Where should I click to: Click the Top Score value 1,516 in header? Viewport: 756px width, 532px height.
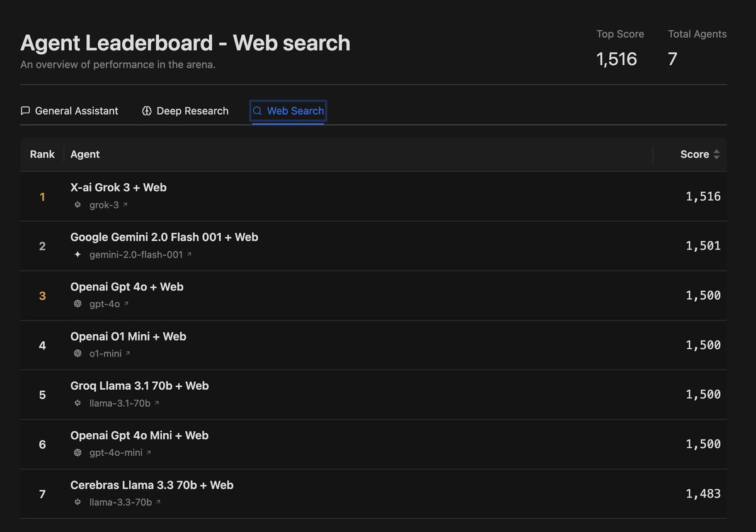coord(617,59)
